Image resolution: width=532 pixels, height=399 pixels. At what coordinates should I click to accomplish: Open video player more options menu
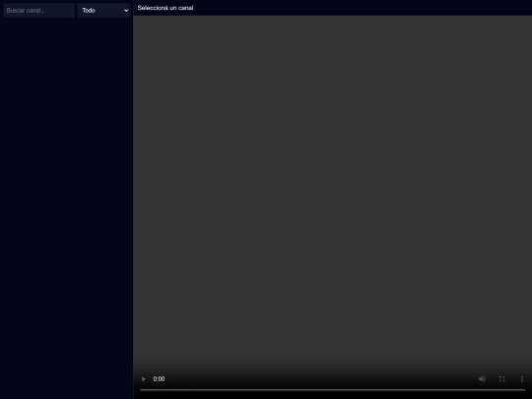[x=522, y=379]
